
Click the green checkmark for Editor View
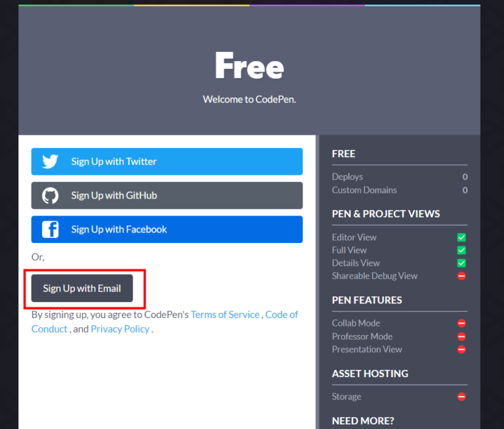pyautogui.click(x=461, y=237)
